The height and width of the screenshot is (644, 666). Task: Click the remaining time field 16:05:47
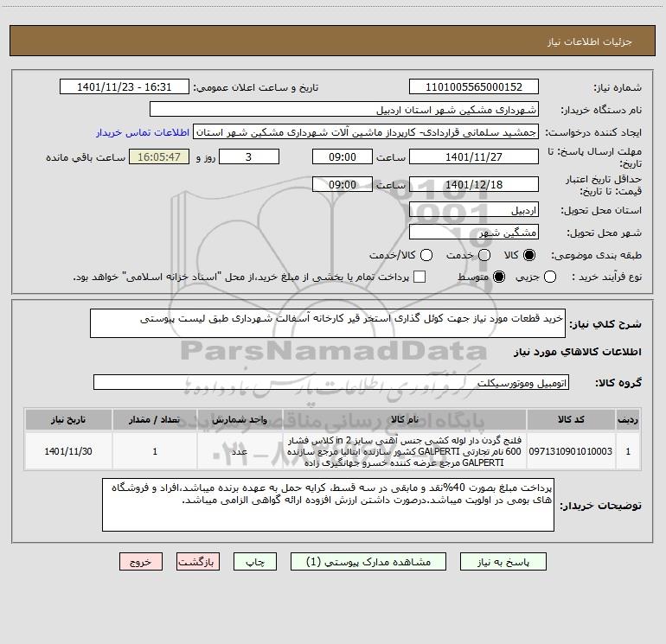(x=159, y=156)
